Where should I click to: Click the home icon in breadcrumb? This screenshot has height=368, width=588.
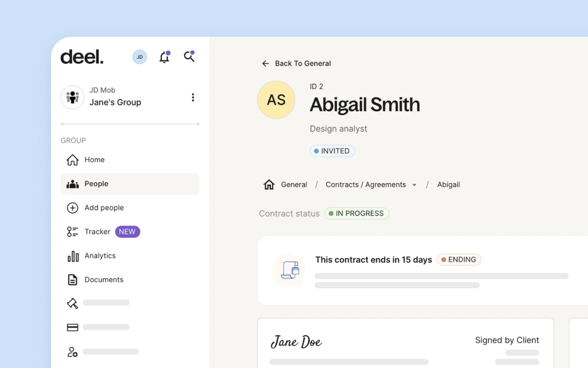pyautogui.click(x=269, y=185)
